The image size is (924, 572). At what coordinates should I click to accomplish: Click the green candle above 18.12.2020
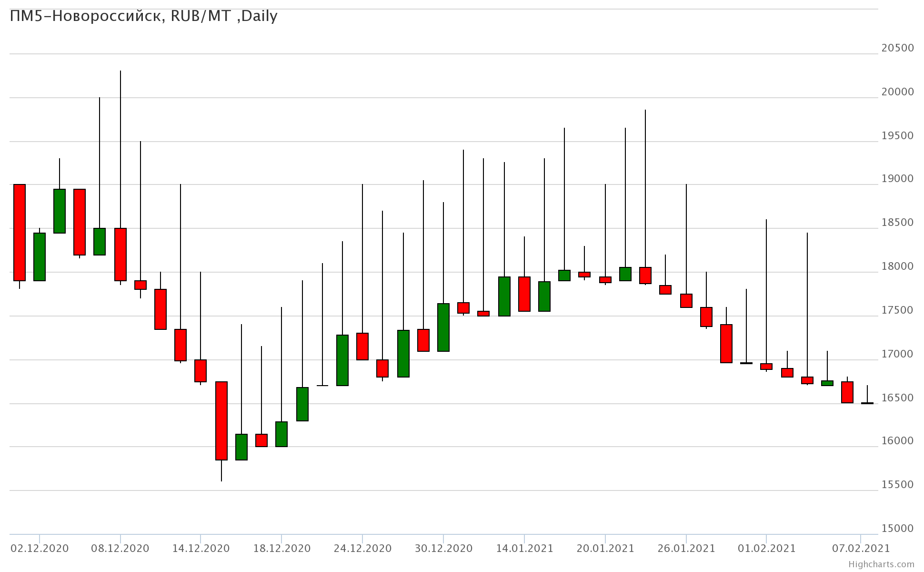281,434
